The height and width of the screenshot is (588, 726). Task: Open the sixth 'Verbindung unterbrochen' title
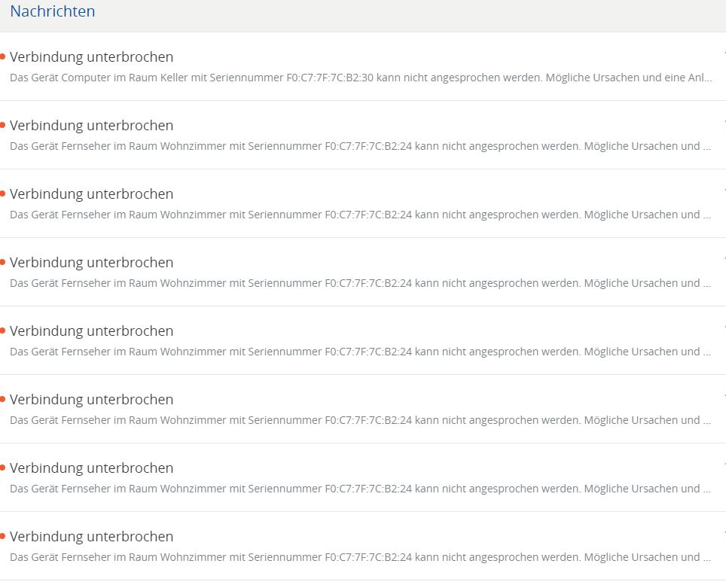(91, 400)
